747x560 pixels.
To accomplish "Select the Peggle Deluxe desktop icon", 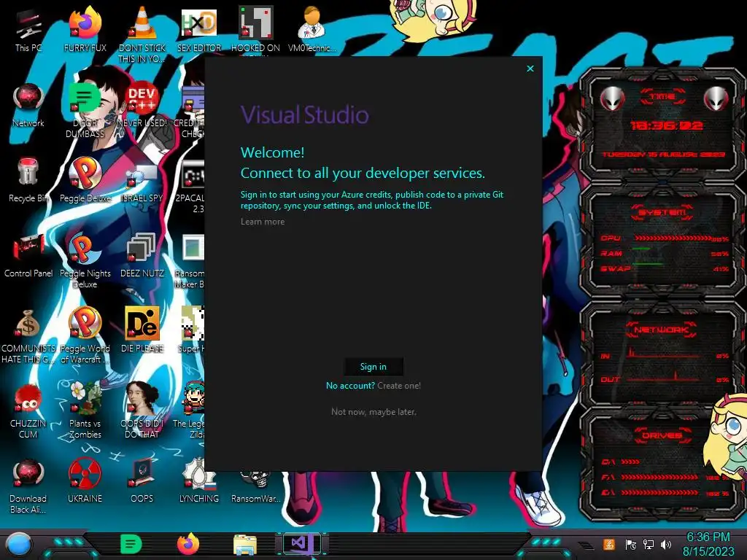I will [85, 180].
